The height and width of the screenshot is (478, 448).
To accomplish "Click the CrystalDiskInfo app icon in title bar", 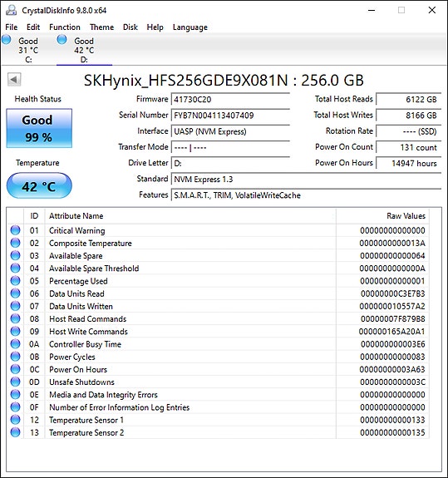I will coord(12,10).
